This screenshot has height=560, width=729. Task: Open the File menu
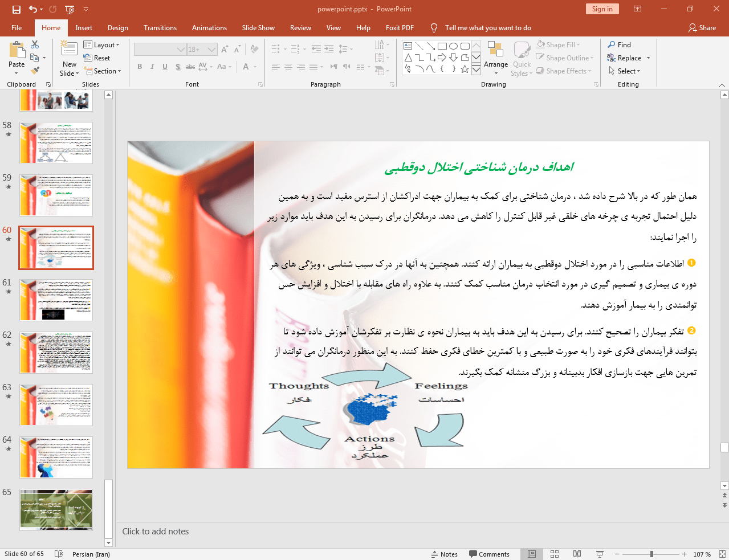17,28
